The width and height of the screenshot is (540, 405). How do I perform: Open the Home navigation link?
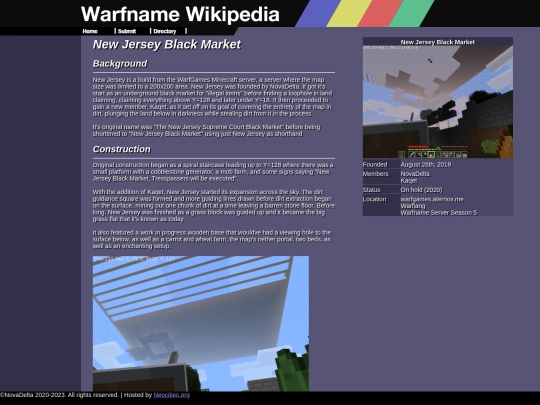point(90,31)
